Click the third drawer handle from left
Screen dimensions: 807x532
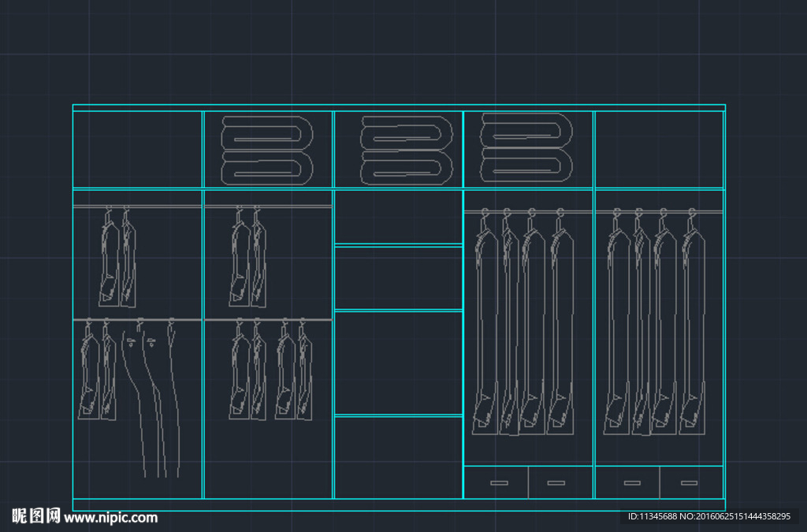click(632, 482)
